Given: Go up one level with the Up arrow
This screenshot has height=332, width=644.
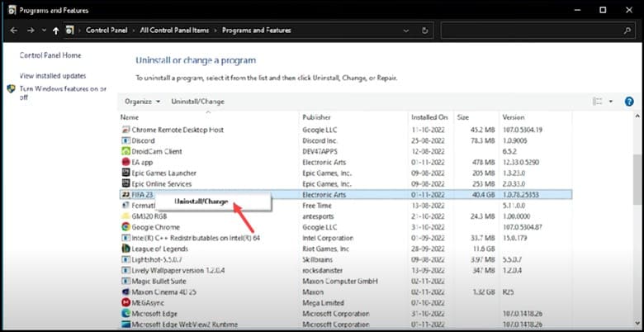Looking at the screenshot, I should point(56,31).
